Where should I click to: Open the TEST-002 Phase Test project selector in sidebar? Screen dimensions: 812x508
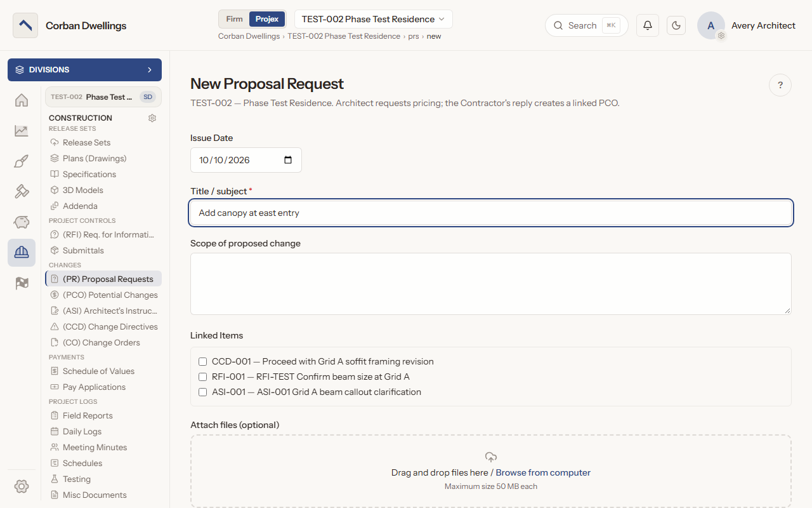(x=103, y=97)
